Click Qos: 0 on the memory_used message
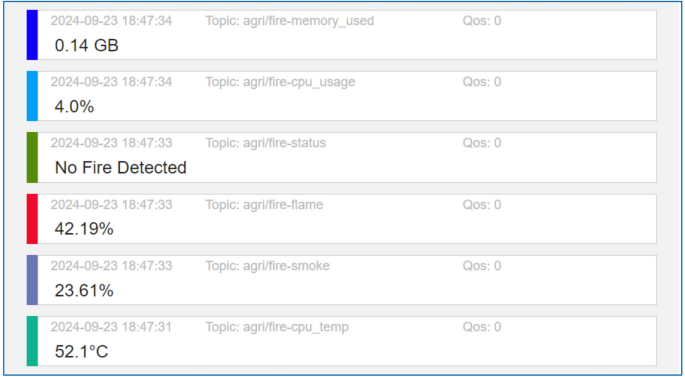The width and height of the screenshot is (685, 377). [x=482, y=21]
